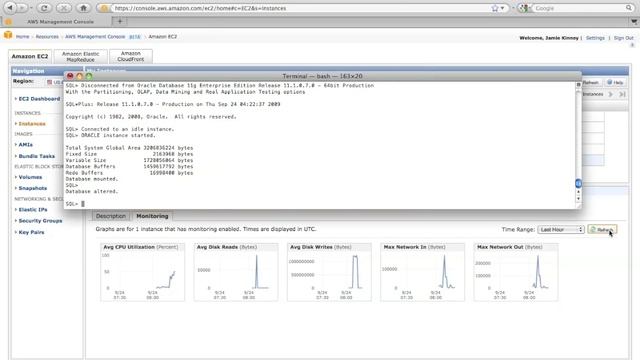Select Instances in the navigation panel
The height and width of the screenshot is (360, 640).
coord(32,124)
